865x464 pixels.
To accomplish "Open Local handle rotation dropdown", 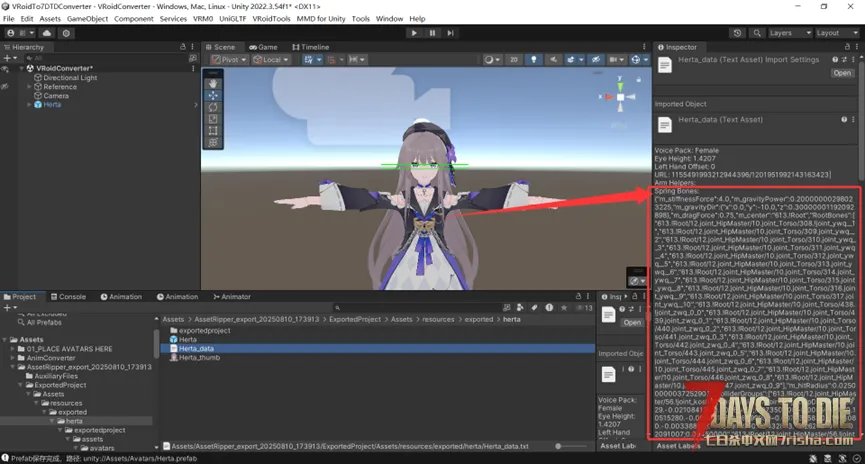I will coord(270,60).
